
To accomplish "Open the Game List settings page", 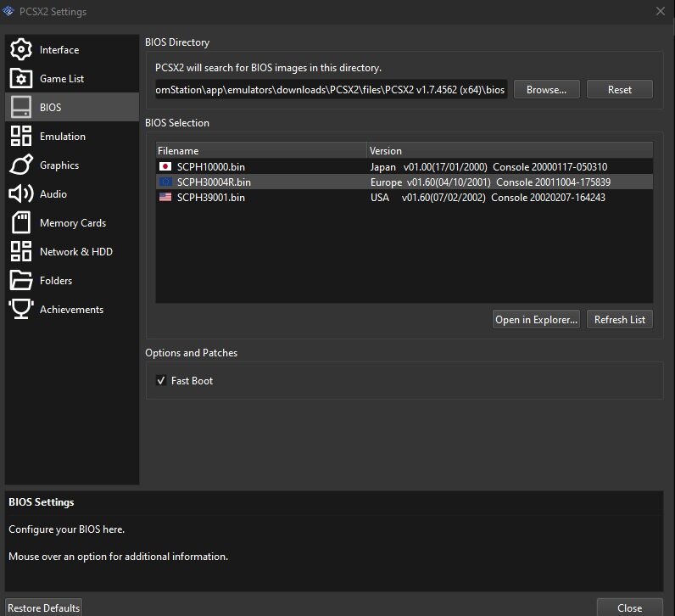I will coord(72,78).
